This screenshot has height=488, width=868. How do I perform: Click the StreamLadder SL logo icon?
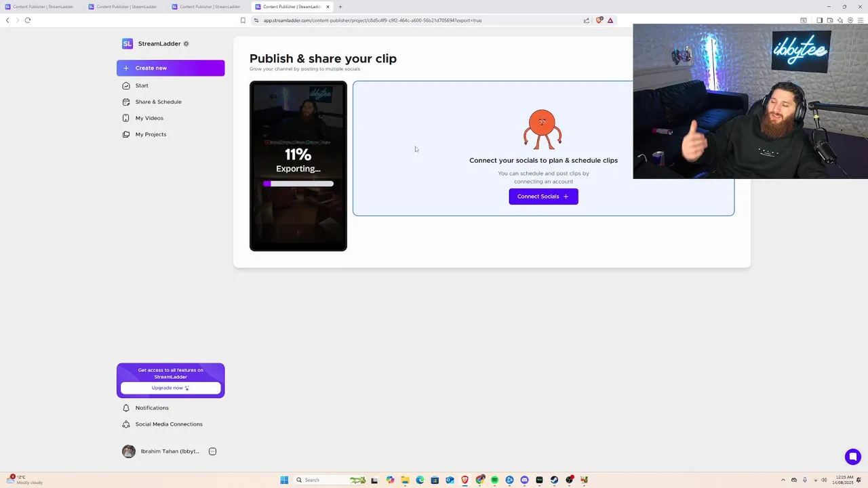[x=127, y=43]
